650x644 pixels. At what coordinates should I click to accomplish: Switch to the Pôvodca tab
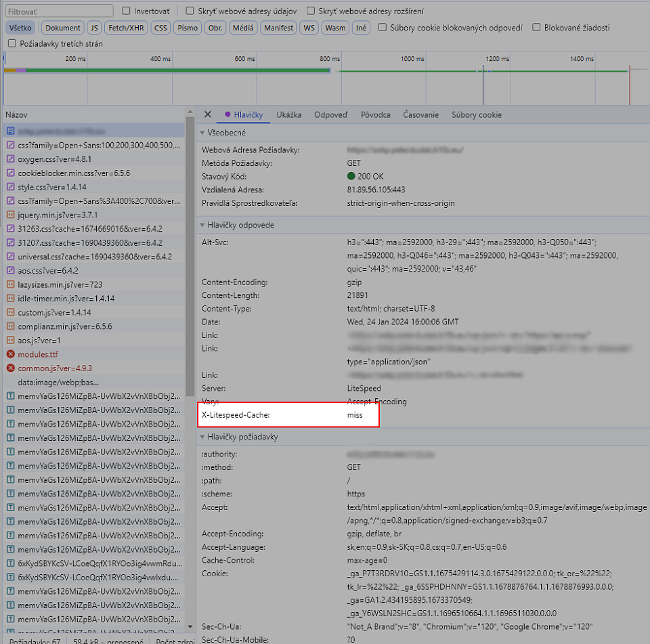coord(376,115)
